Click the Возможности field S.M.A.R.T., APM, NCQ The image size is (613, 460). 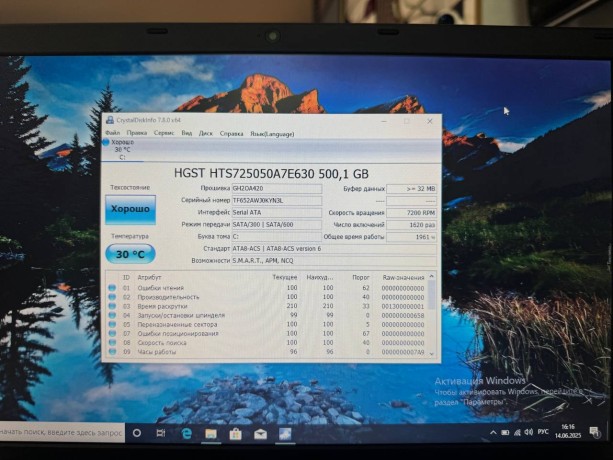[x=334, y=261]
